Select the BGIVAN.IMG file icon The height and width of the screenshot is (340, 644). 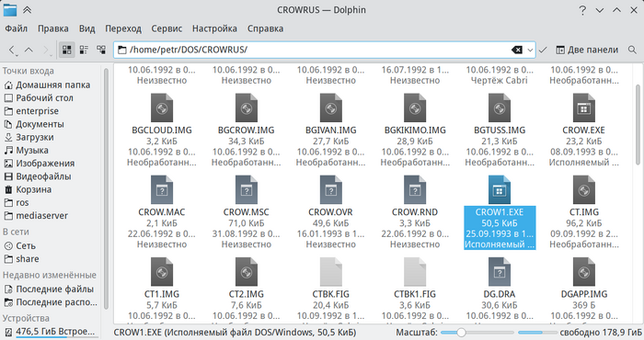[330, 108]
